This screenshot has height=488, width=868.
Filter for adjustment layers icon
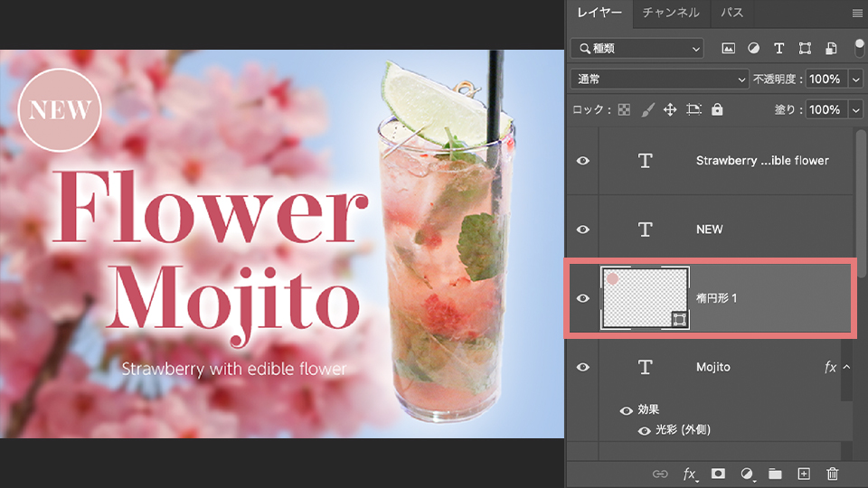753,49
